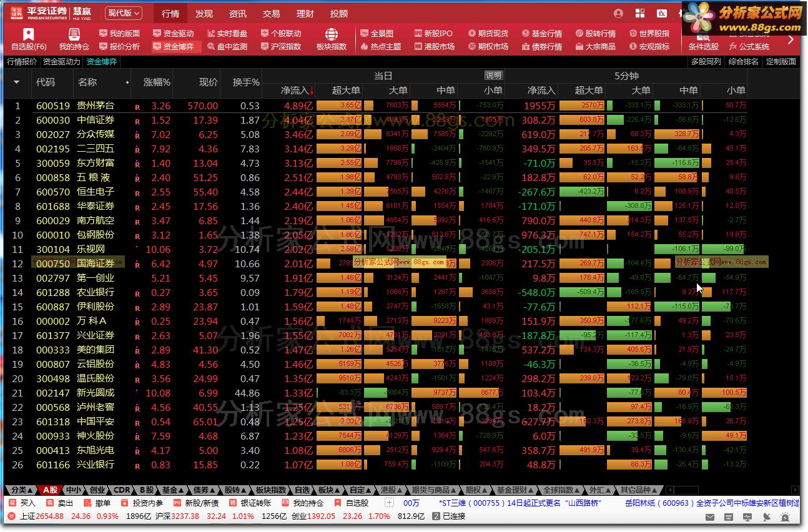Open the 现代版 version dropdown
Image resolution: width=808 pixels, height=532 pixels.
(124, 13)
